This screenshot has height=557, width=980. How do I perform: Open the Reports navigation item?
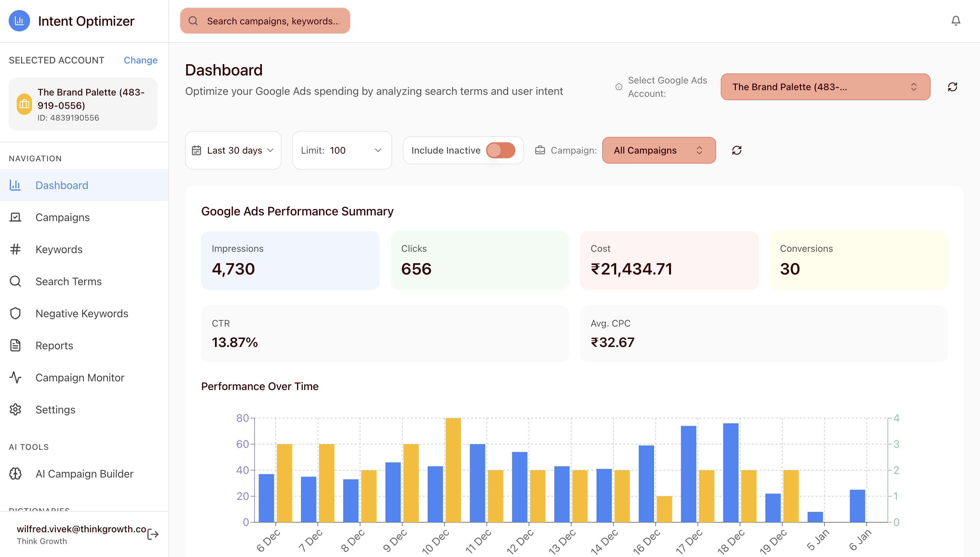(54, 345)
